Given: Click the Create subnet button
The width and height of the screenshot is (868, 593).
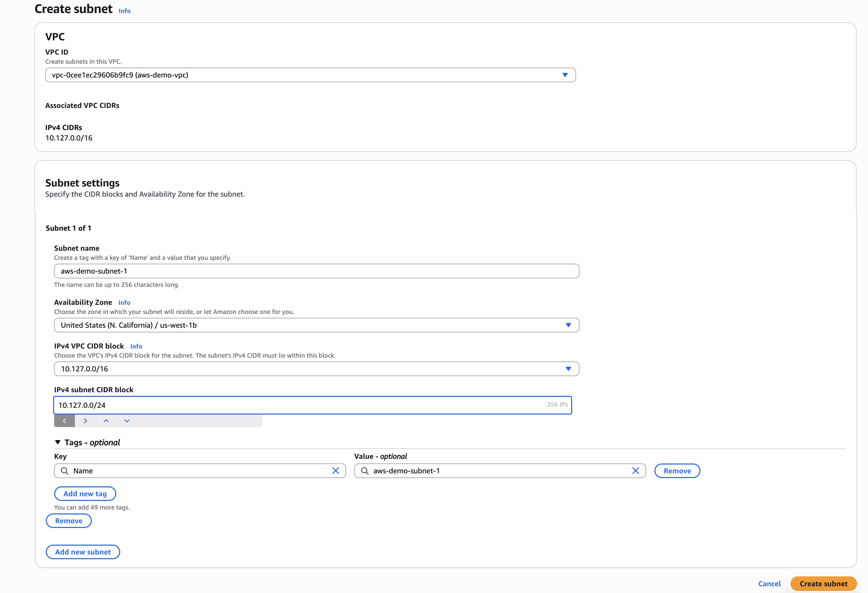Looking at the screenshot, I should click(824, 584).
